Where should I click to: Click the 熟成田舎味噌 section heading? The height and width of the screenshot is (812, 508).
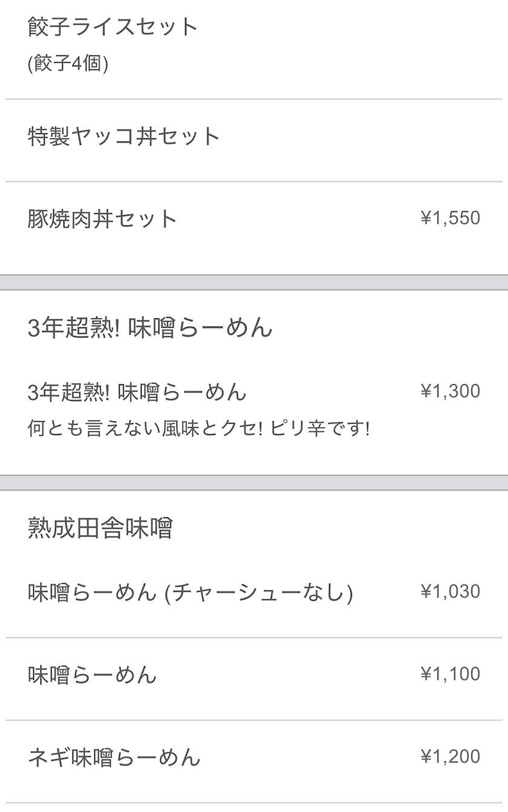coord(100,528)
